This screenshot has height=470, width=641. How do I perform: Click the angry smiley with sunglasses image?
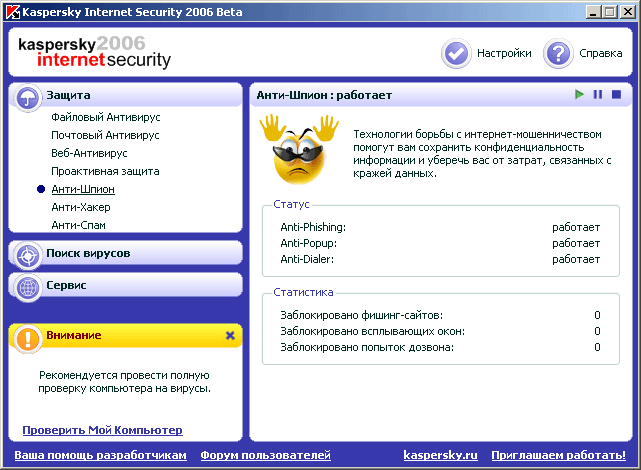click(299, 150)
